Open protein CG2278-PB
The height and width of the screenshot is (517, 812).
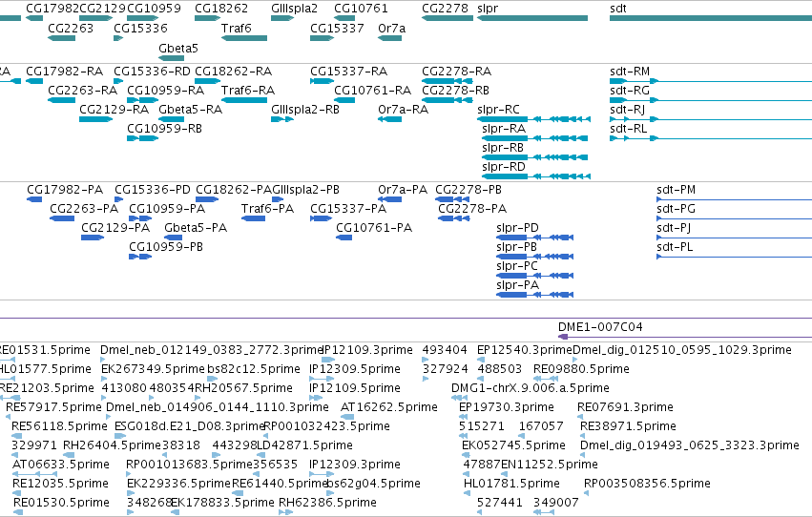[468, 190]
